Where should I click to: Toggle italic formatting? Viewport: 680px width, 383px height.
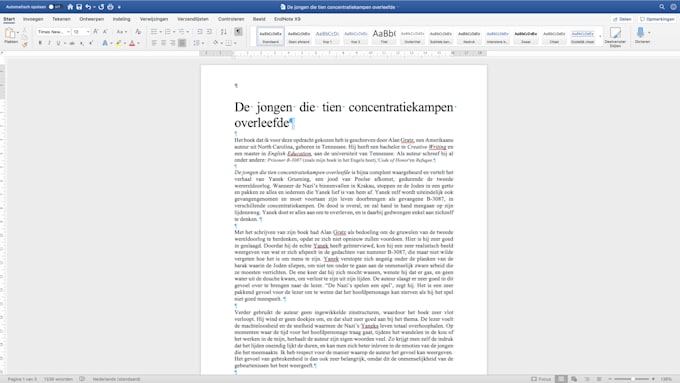click(x=49, y=43)
